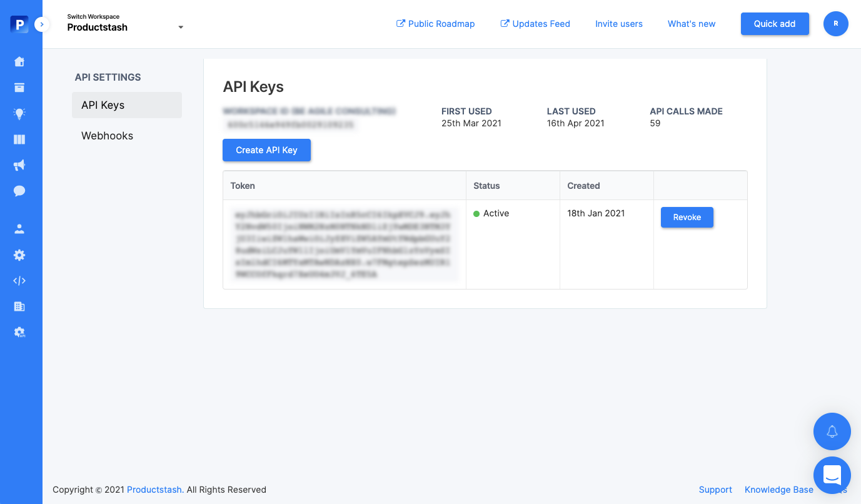
Task: Click the API SETTINGS section label
Action: click(108, 78)
